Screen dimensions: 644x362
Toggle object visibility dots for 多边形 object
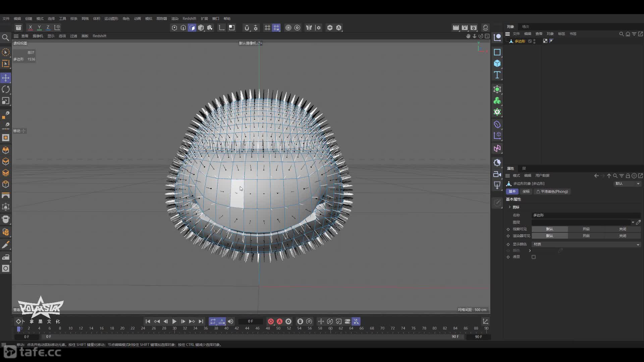534,41
